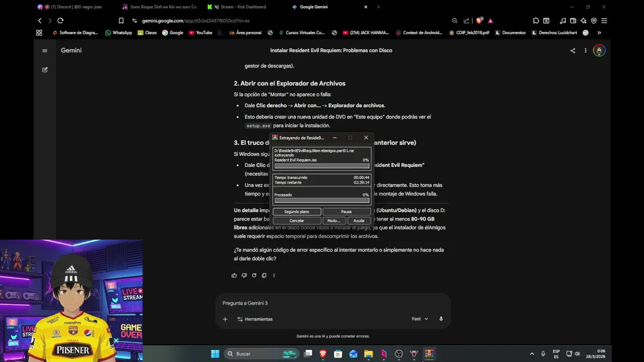Open Brave Rewards triangle icon

[x=490, y=21]
